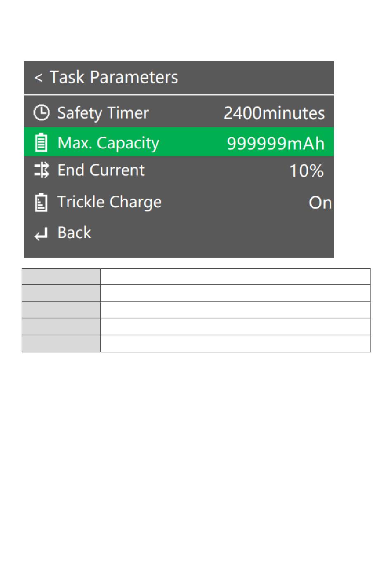
Task: Click the Max. Capacity battery icon
Action: coord(41,142)
